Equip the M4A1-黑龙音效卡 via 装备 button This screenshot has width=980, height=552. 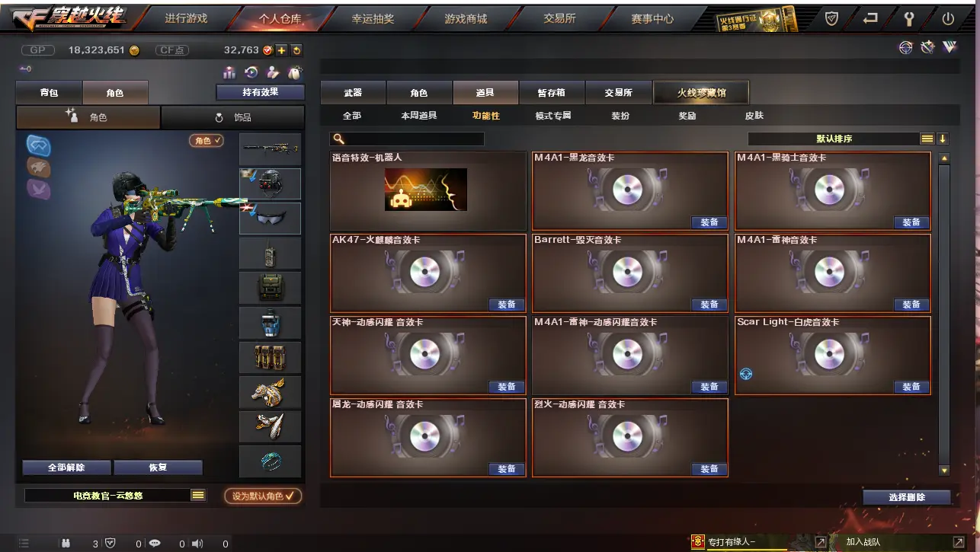[709, 222]
